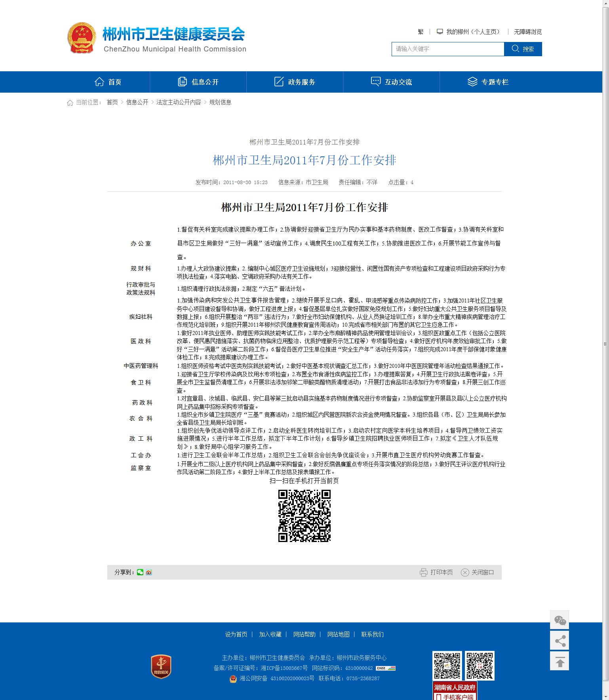This screenshot has height=700, width=609.
Task: Click the document icon beside 信息公开
Action: (x=182, y=82)
